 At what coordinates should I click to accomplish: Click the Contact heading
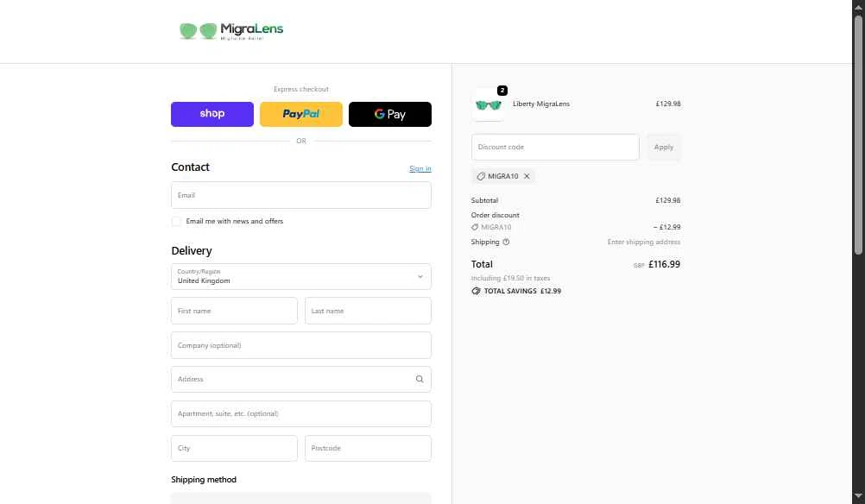190,167
